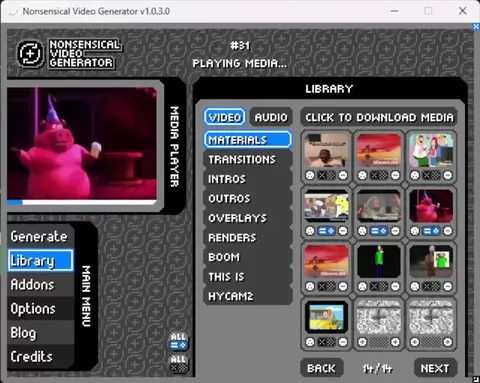Viewport: 480px width, 383px height.
Task: Disable the blue toggle under the pink pig thumbnail
Action: point(431,231)
